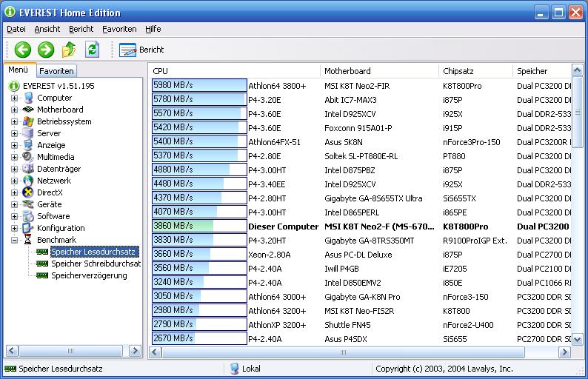Click the Benchmark hourglass icon
The height and width of the screenshot is (379, 588).
pyautogui.click(x=28, y=240)
